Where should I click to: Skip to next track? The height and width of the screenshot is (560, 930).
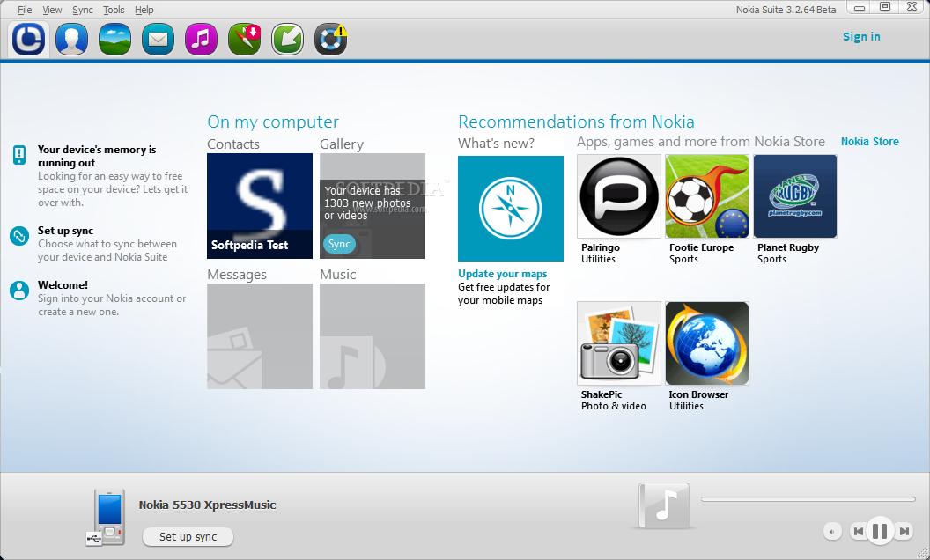(x=904, y=532)
